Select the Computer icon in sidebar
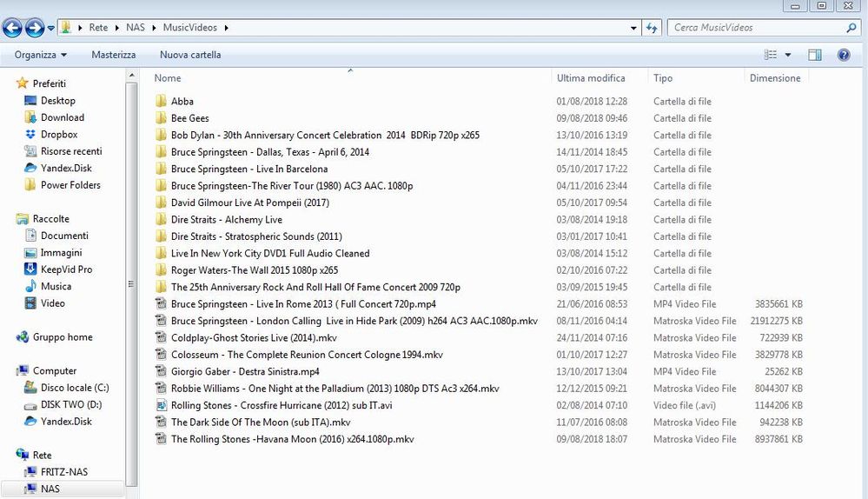This screenshot has height=499, width=868. 22,371
